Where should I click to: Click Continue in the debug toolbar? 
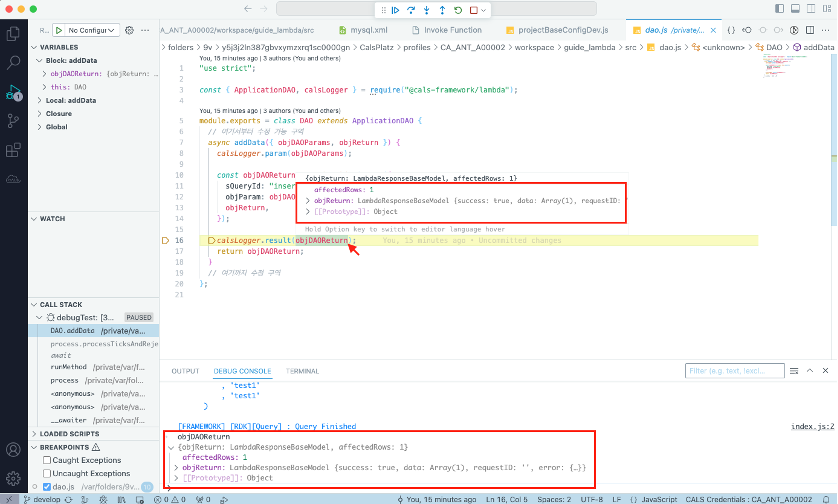pos(395,10)
